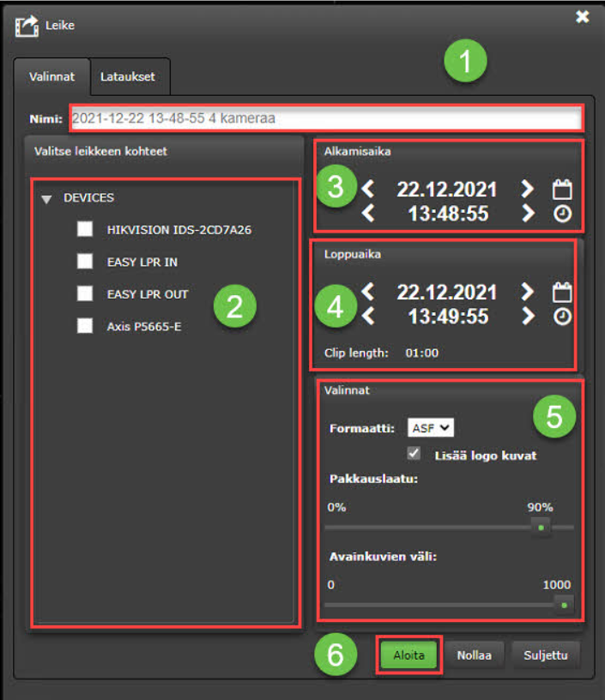The height and width of the screenshot is (700, 605).
Task: Select the EASY LPR IN camera
Action: pyautogui.click(x=85, y=262)
